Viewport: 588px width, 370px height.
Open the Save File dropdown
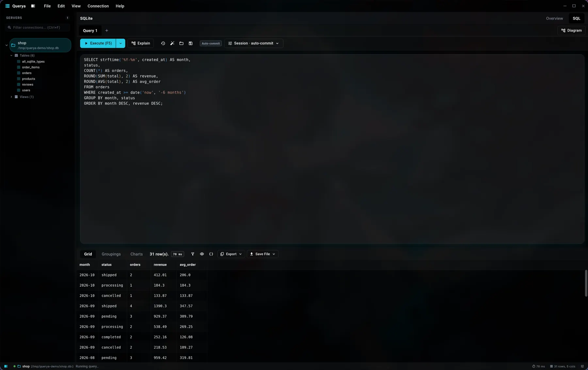263,254
